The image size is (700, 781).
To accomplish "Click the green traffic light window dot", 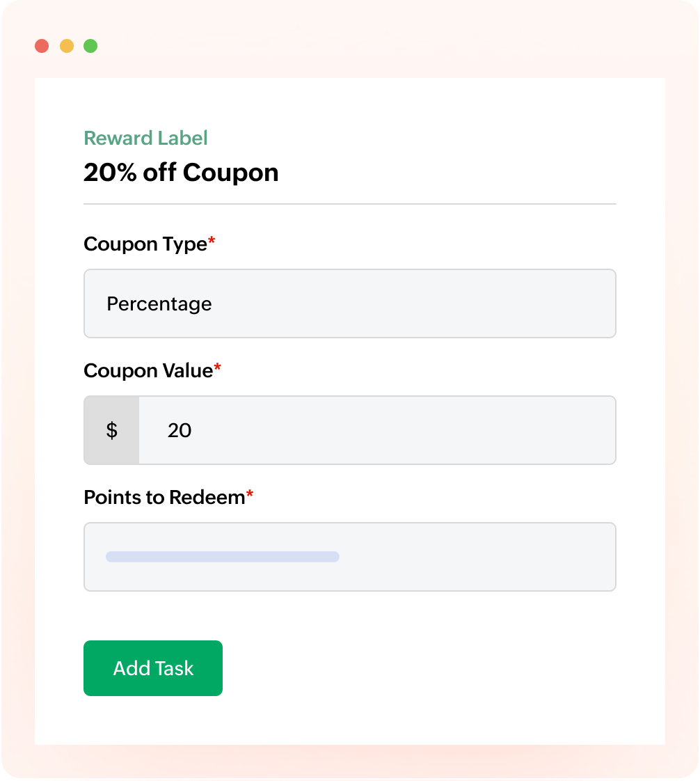I will (90, 46).
